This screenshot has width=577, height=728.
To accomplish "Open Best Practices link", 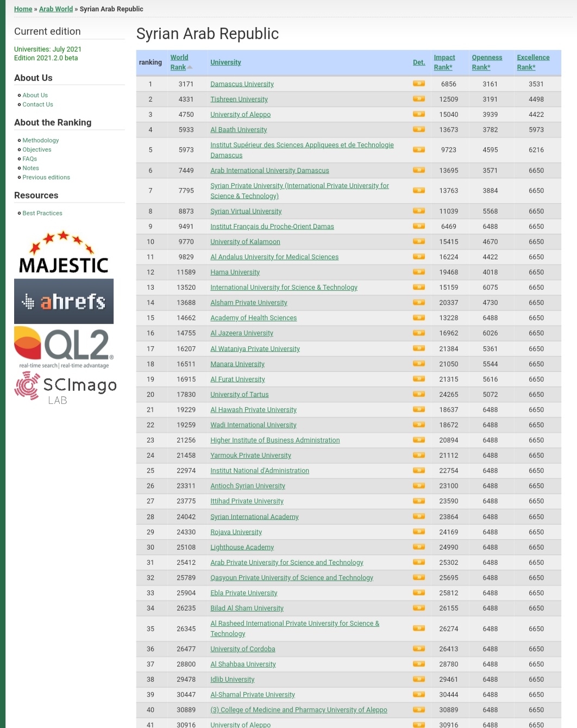I will (x=42, y=213).
